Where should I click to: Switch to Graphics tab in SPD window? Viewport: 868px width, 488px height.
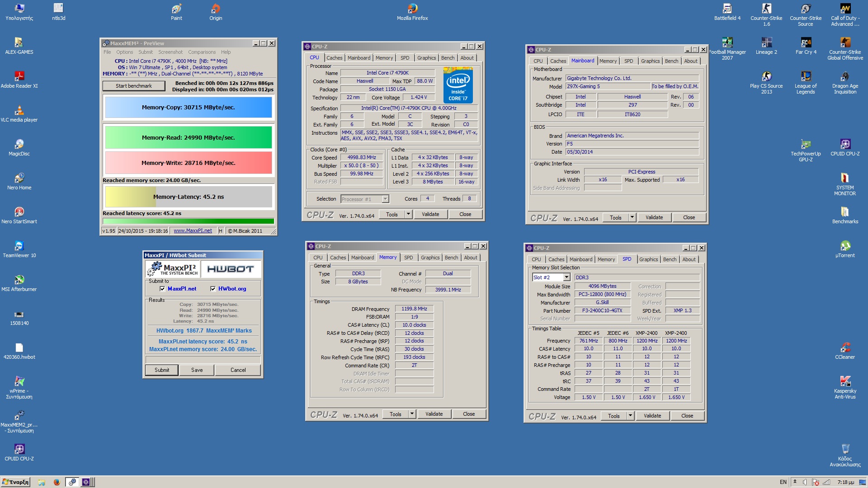pos(648,259)
